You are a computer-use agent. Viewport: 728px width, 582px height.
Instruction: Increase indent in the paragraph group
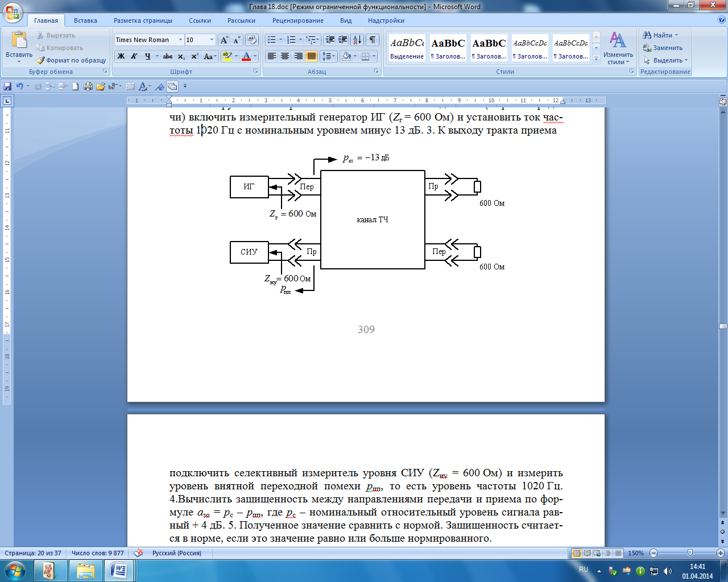point(343,40)
